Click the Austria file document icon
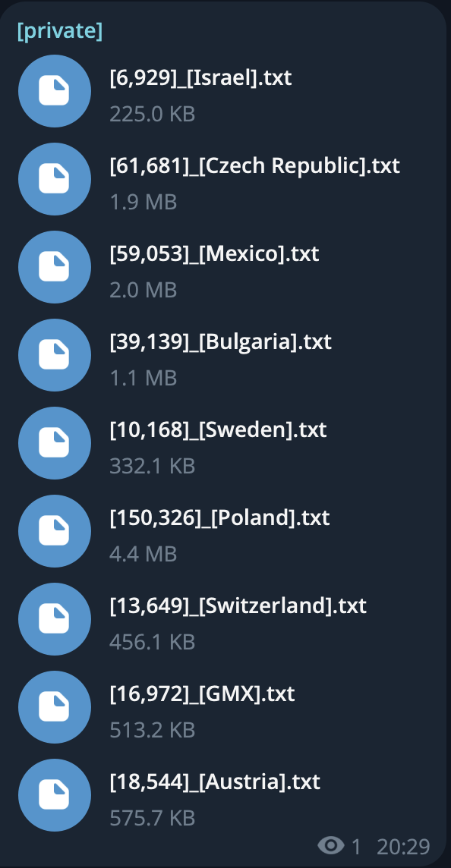The height and width of the screenshot is (868, 451). (x=55, y=795)
